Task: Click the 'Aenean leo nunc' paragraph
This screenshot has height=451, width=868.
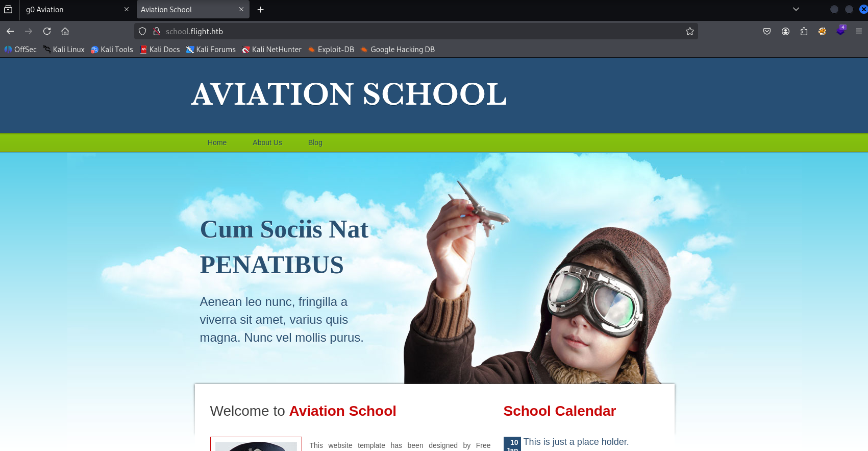Action: (x=282, y=320)
